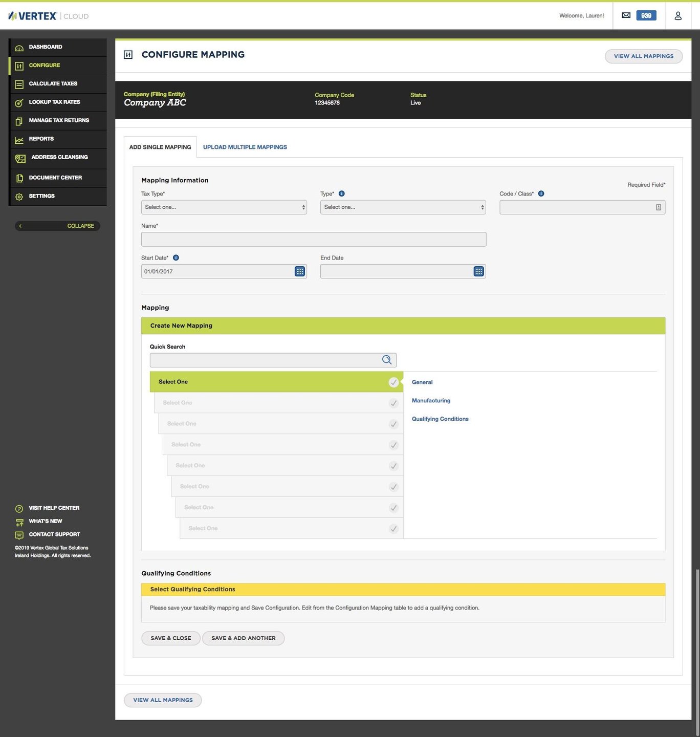Collapse the sidebar navigation
This screenshot has width=700, height=737.
click(57, 226)
